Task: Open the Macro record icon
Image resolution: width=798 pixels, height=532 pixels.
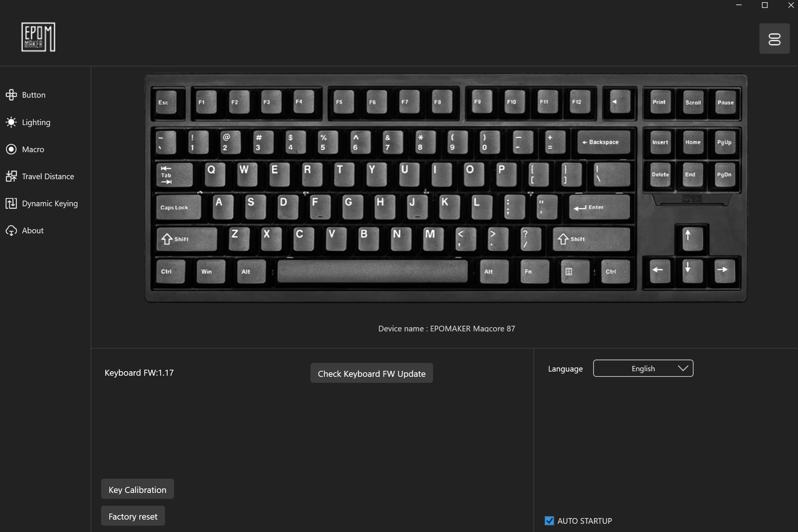Action: click(x=11, y=149)
